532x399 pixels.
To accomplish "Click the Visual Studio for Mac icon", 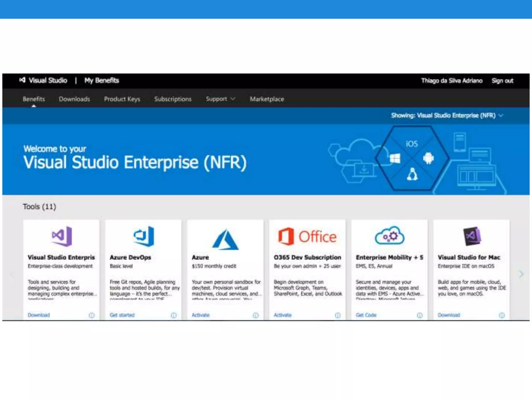I will tap(472, 236).
